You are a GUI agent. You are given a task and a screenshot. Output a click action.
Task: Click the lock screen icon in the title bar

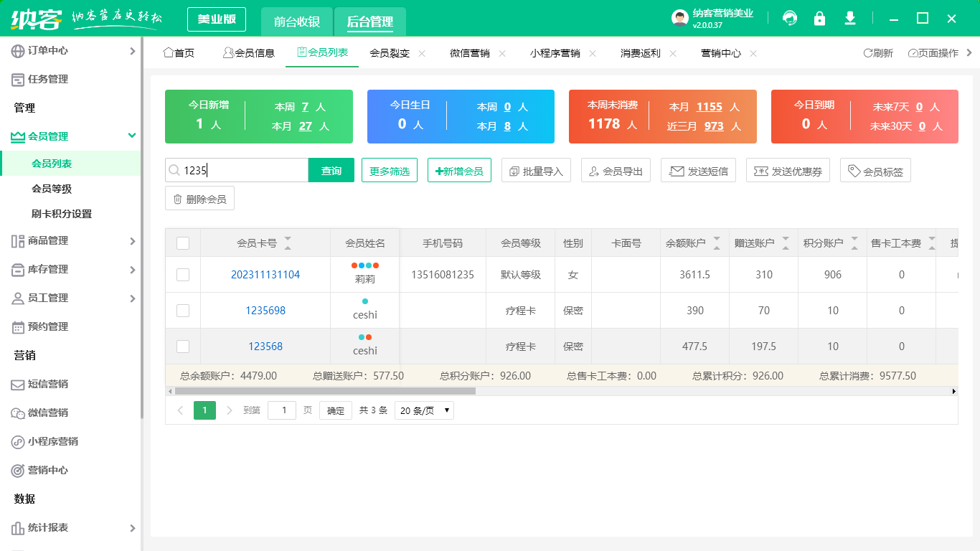[819, 18]
